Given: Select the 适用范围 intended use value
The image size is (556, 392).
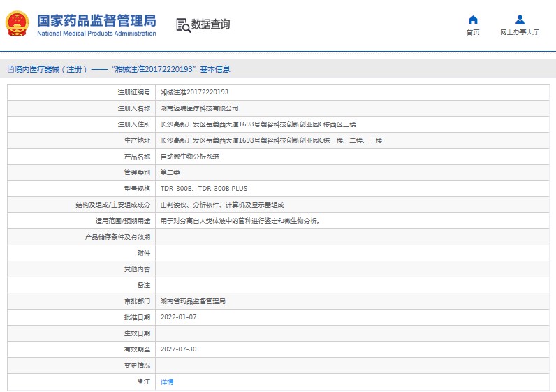Looking at the screenshot, I should (240, 221).
